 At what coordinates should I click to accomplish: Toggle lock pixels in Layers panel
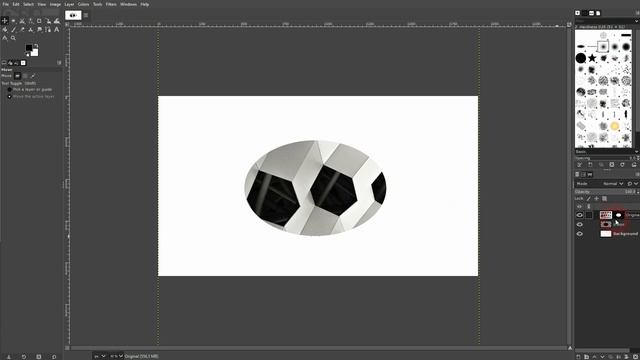tap(589, 199)
